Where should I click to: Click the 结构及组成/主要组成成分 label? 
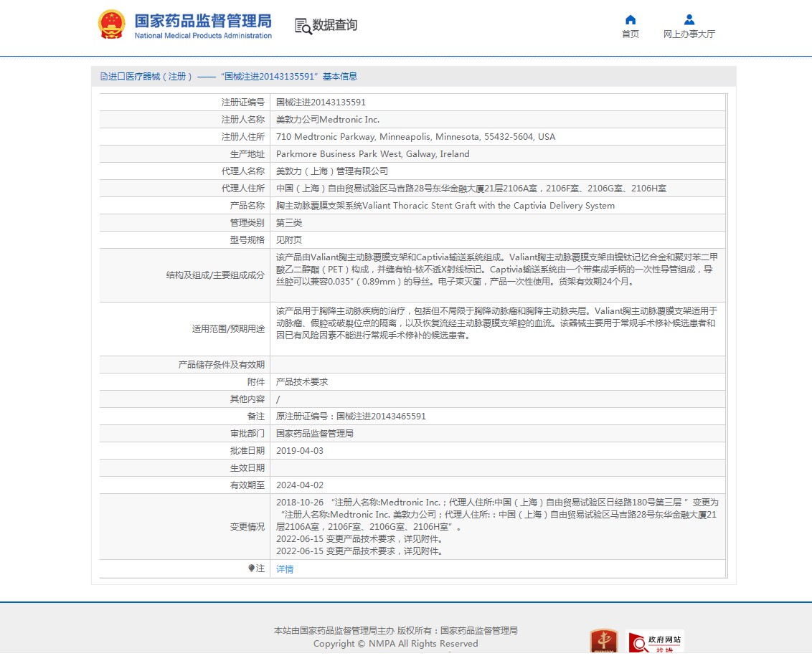click(215, 275)
